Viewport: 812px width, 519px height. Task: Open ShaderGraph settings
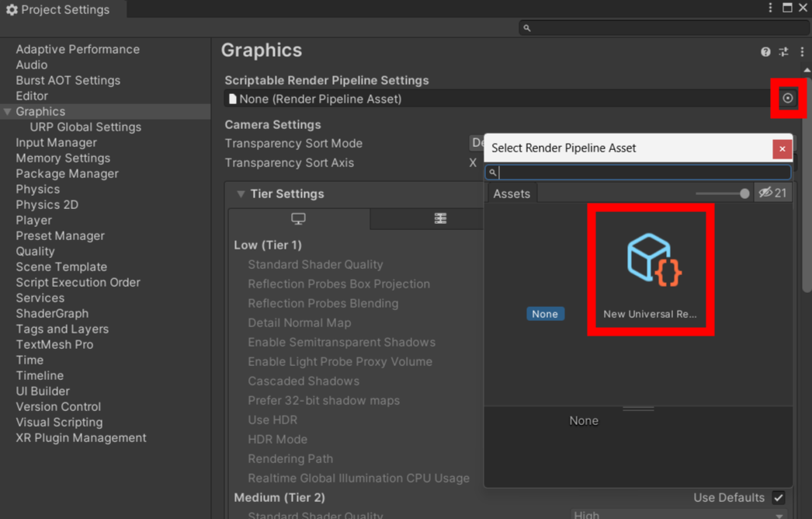click(x=52, y=314)
